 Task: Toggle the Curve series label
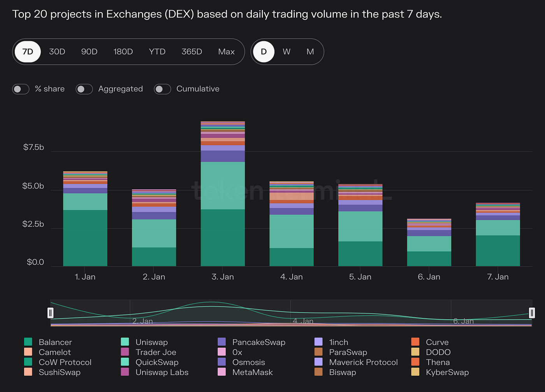(437, 342)
